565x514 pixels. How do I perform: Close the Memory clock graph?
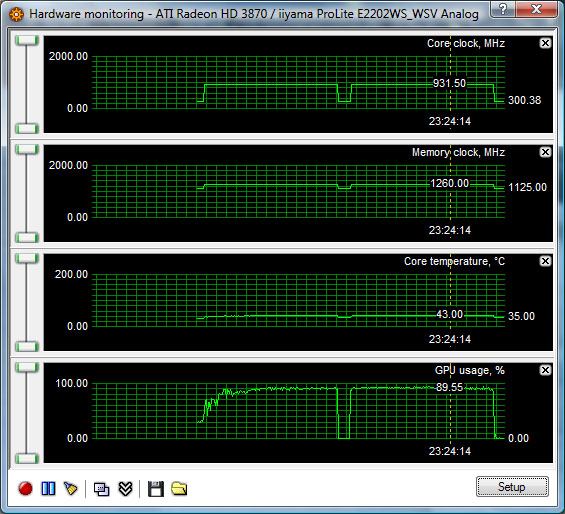pos(545,152)
